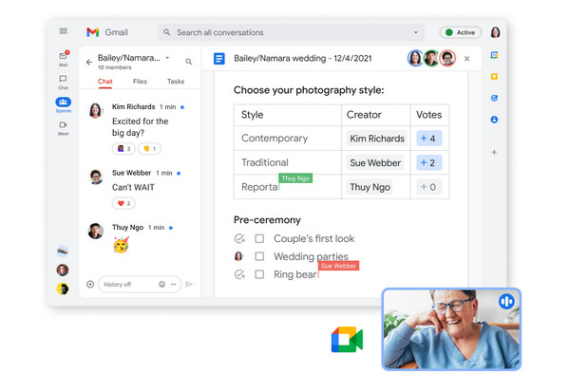Open Chat in the left sidebar
Screen dimensions: 570x392
pyautogui.click(x=64, y=83)
